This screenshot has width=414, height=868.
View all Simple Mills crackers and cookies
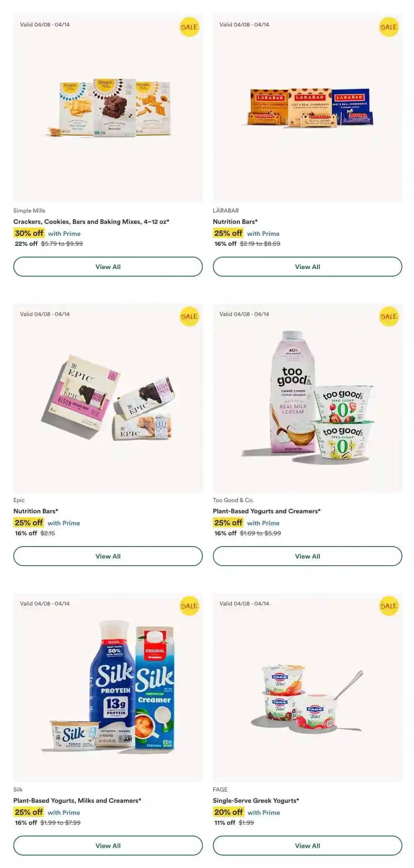click(108, 267)
